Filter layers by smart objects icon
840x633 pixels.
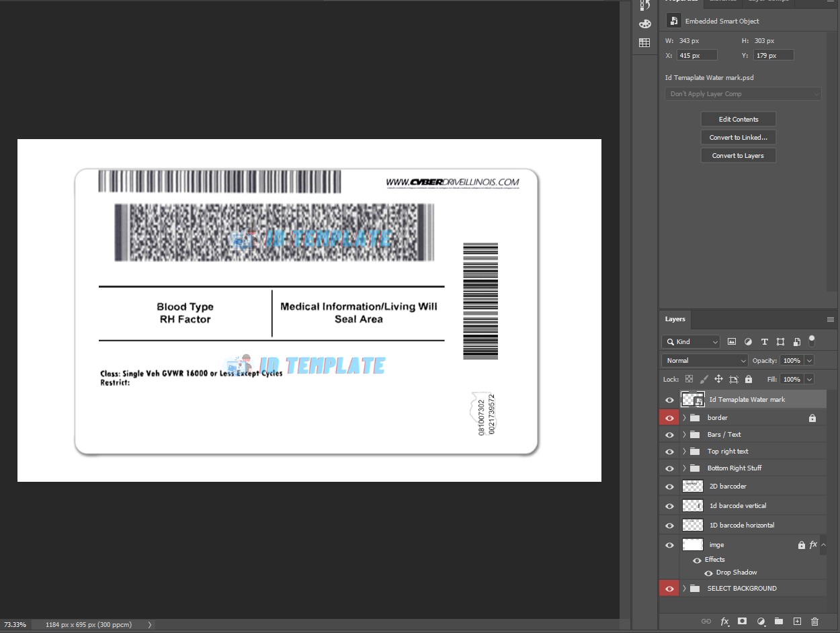pos(796,341)
